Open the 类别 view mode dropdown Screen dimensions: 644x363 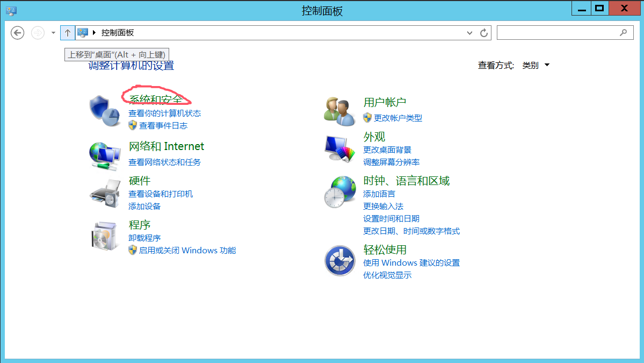(536, 66)
